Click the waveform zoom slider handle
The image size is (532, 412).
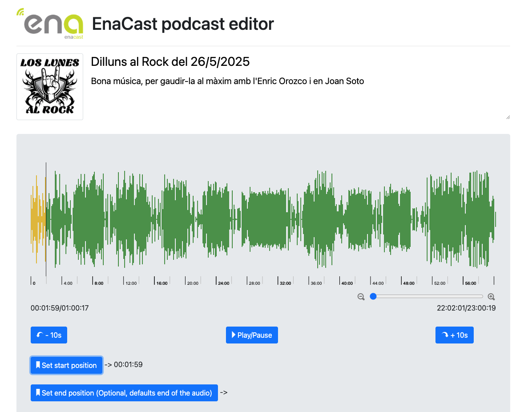(373, 296)
